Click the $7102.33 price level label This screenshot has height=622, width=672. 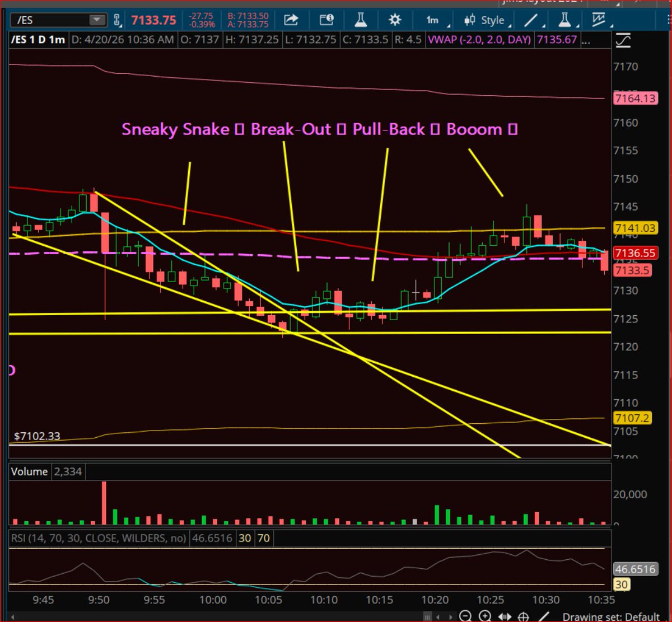coord(37,436)
